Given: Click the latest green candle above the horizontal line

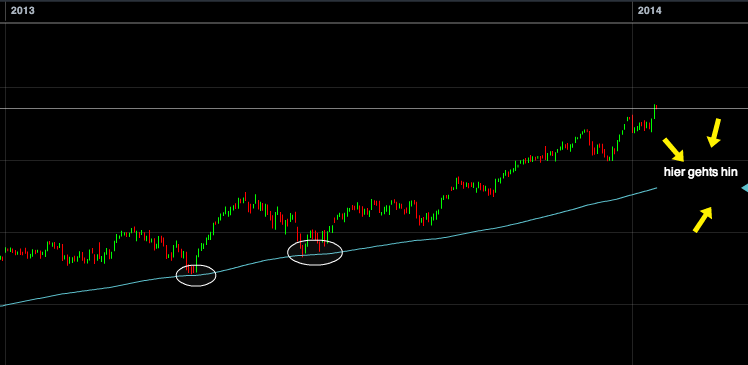Looking at the screenshot, I should (x=655, y=111).
